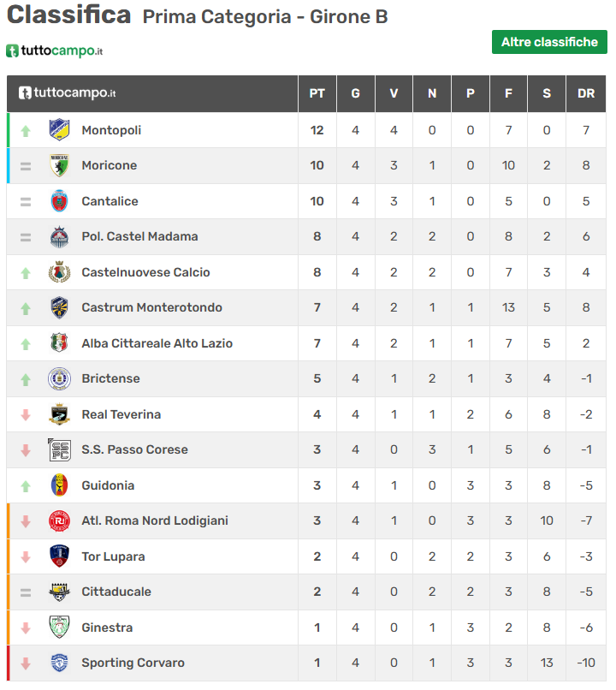Image resolution: width=616 pixels, height=690 pixels.
Task: Click the Cantalice team crest icon
Action: click(x=58, y=201)
